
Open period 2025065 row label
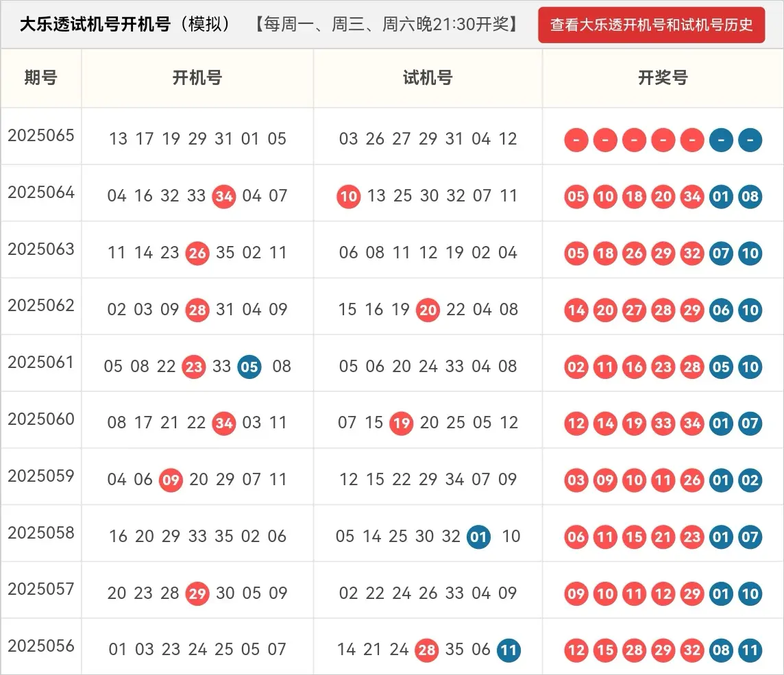41,135
